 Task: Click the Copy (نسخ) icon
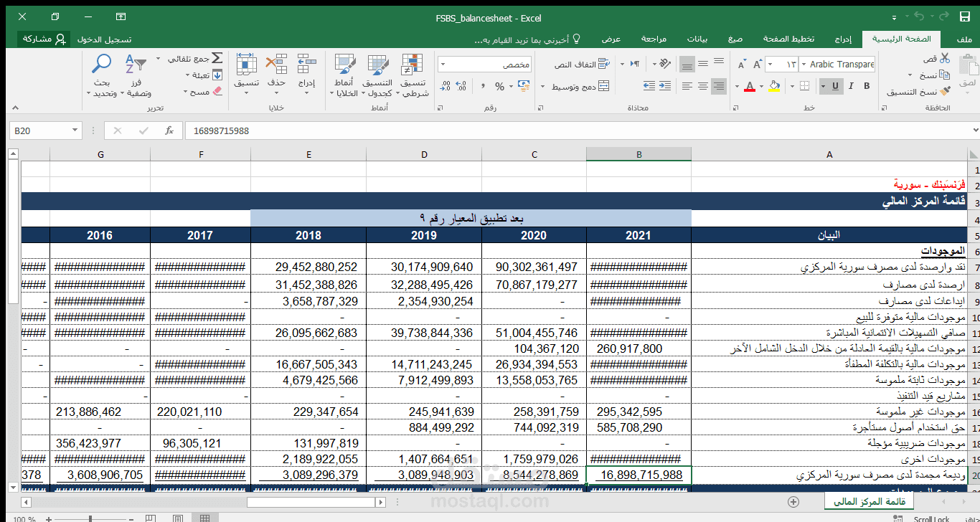[945, 75]
